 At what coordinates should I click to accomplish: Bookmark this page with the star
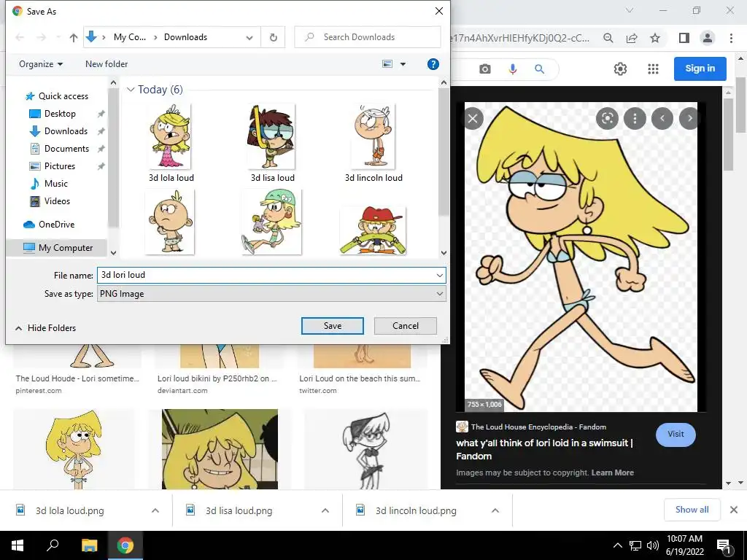[655, 38]
